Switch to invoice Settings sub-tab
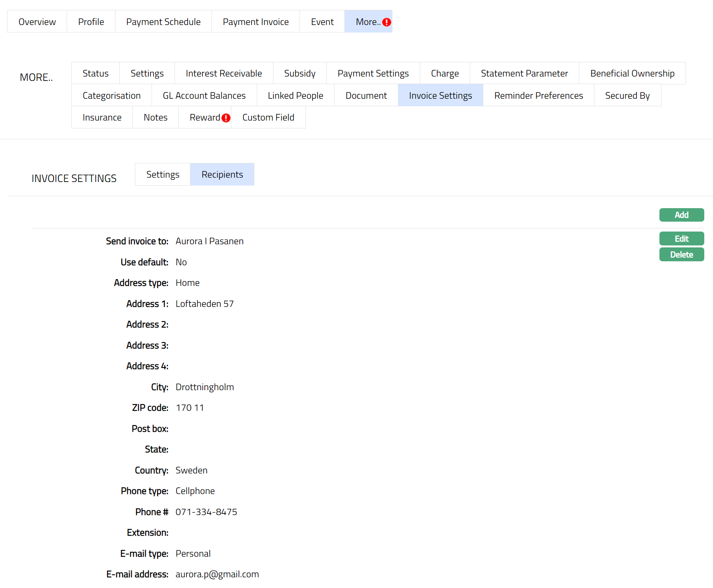The image size is (713, 588). click(163, 174)
